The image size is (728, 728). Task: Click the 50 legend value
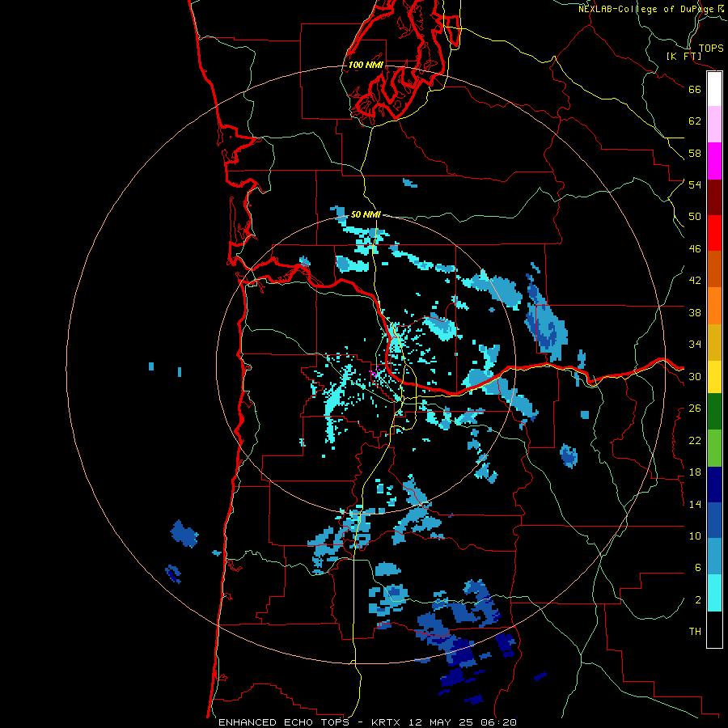pos(695,217)
